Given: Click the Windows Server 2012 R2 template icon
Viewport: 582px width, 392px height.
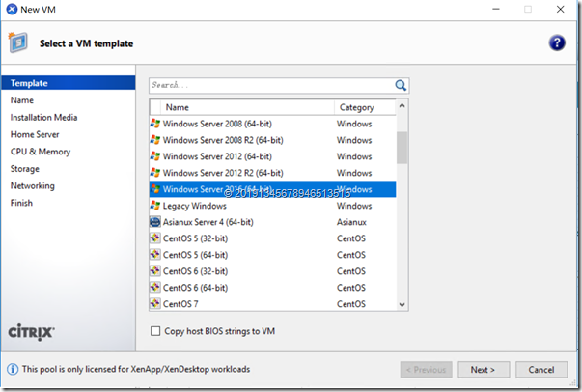Looking at the screenshot, I should pos(155,173).
